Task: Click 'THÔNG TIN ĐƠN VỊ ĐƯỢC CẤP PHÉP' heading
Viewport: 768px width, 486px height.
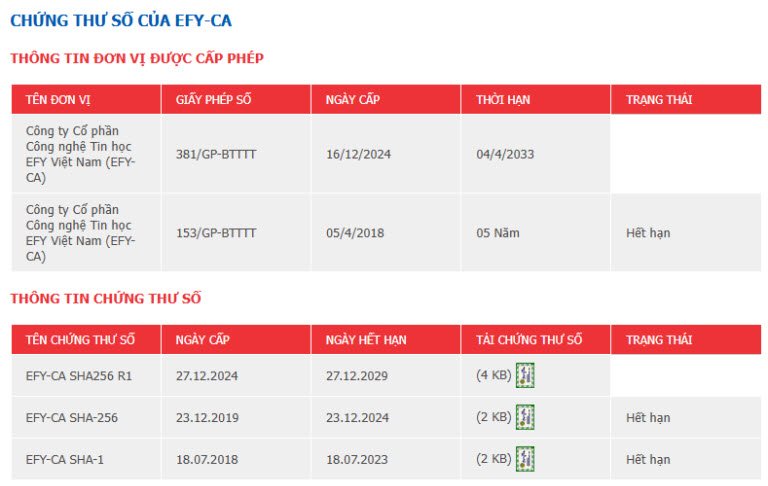Action: pos(137,58)
